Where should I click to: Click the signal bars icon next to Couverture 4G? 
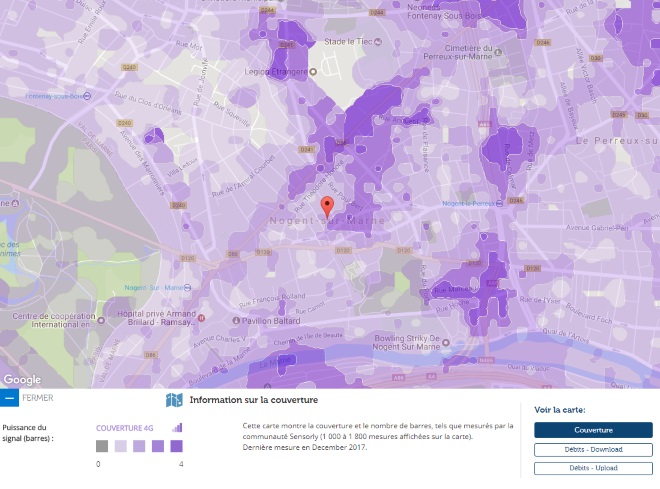177,428
